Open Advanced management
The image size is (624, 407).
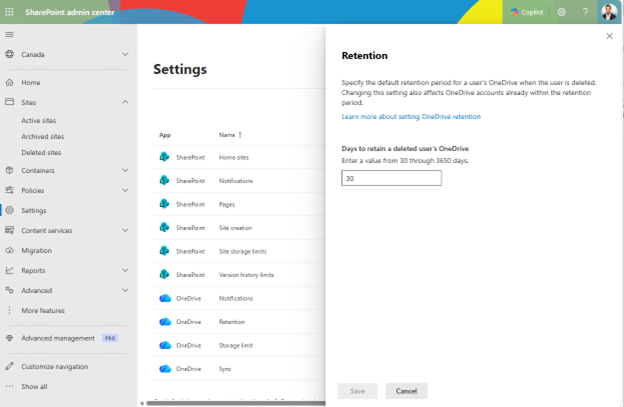(x=58, y=338)
